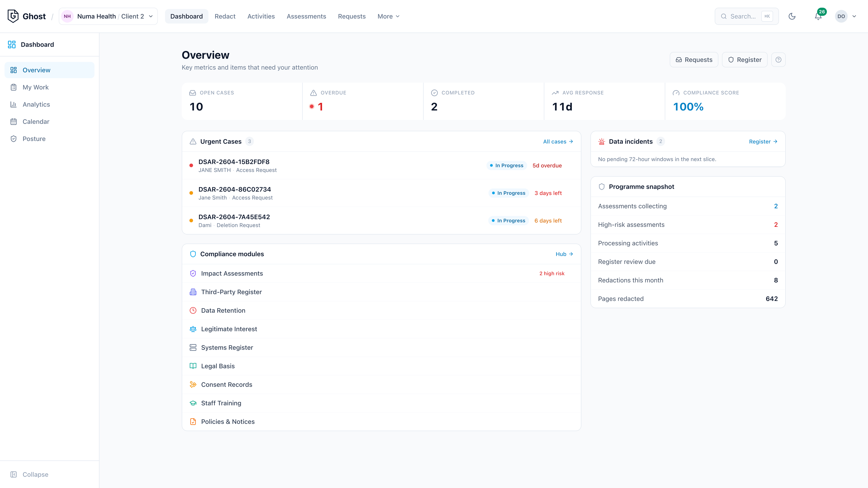Click the Register button near Overview heading
The image size is (868, 488).
pos(745,60)
